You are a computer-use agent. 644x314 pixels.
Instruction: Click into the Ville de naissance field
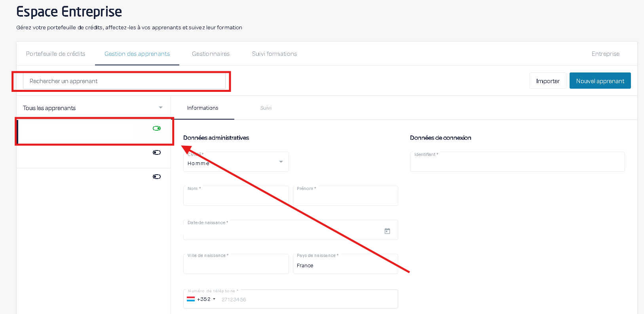click(x=236, y=265)
